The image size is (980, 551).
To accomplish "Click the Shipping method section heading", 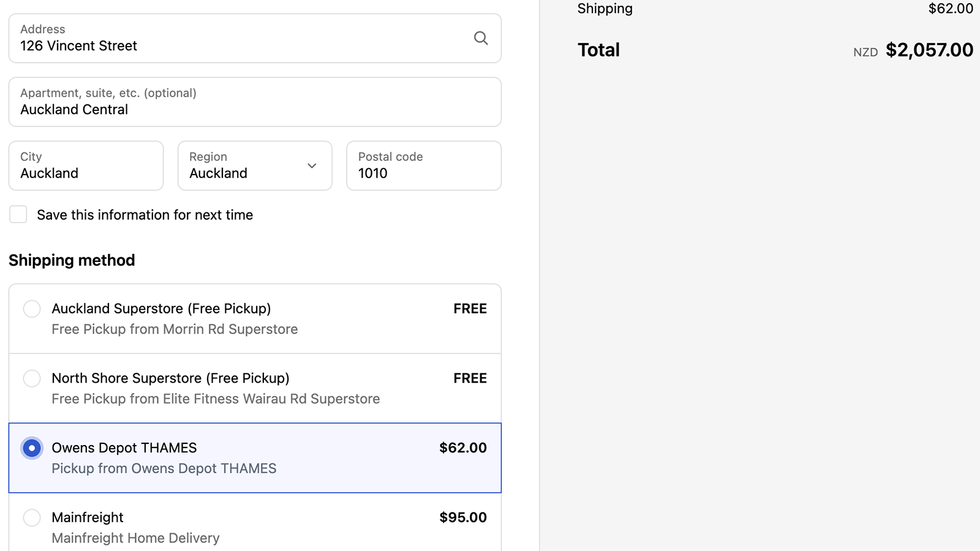I will (x=72, y=260).
